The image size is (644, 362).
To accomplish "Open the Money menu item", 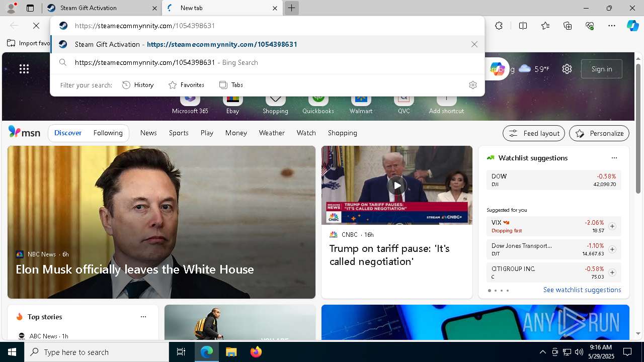I will tap(236, 133).
